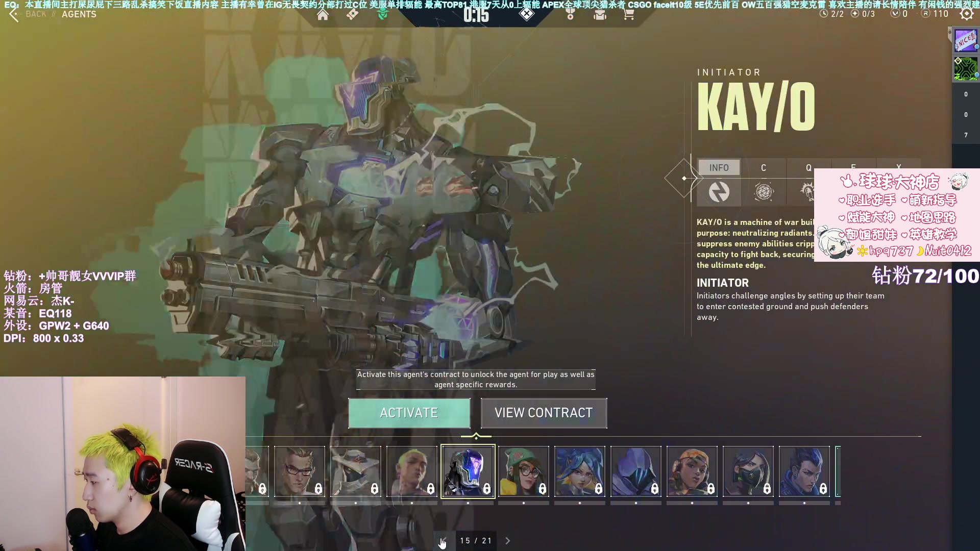The width and height of the screenshot is (980, 551).
Task: Click the 0:15 countdown timer
Action: click(476, 15)
